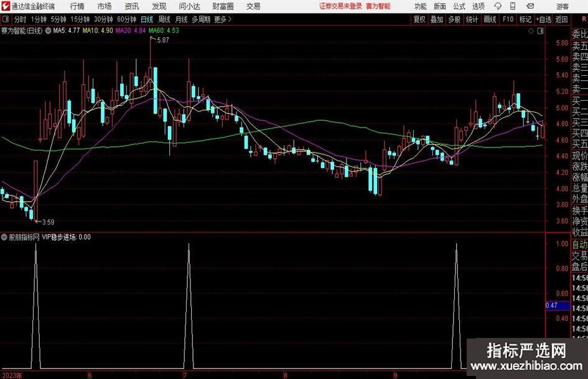588x379 pixels.
Task: Open the 财富圈 menu
Action: [x=223, y=6]
